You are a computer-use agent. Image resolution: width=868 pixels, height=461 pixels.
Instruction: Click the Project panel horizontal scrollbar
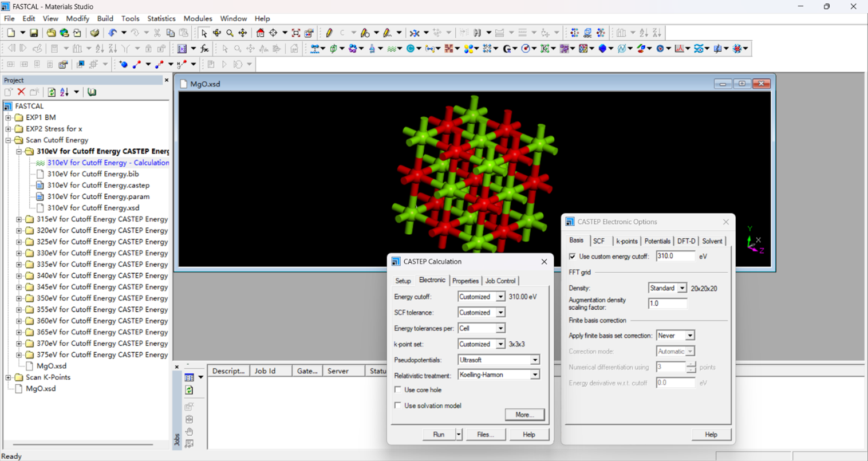[83, 444]
